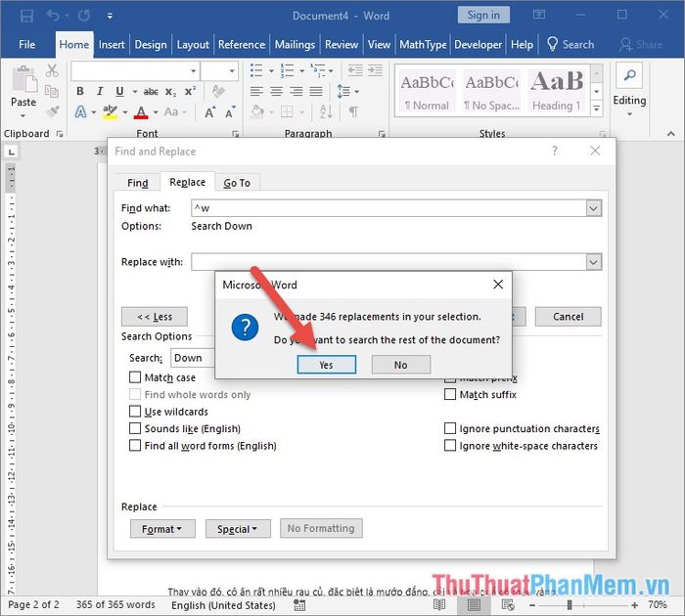Click the Increase Indent icon

click(375, 70)
